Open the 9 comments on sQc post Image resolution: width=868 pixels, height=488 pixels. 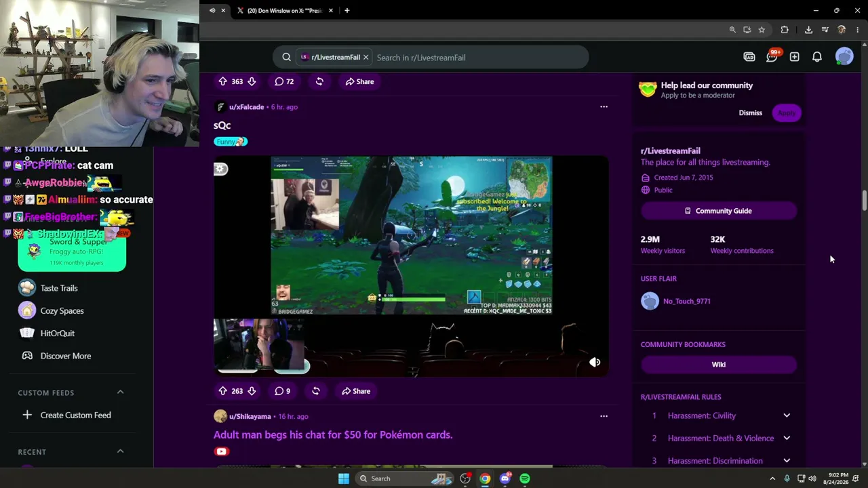283,391
